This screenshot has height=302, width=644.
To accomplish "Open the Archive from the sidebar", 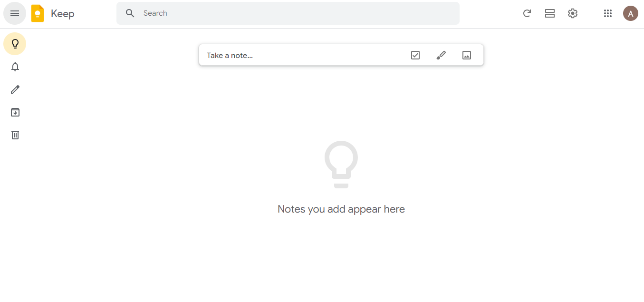I will (15, 112).
